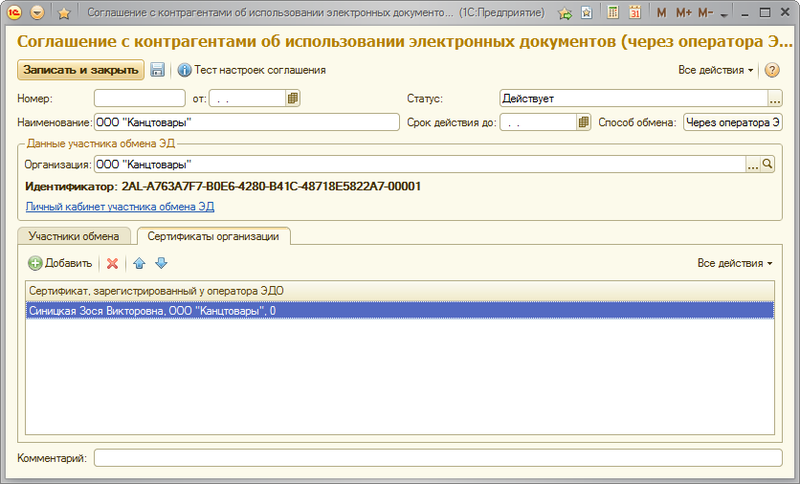Open help with the question mark icon
The width and height of the screenshot is (800, 484).
pos(772,70)
